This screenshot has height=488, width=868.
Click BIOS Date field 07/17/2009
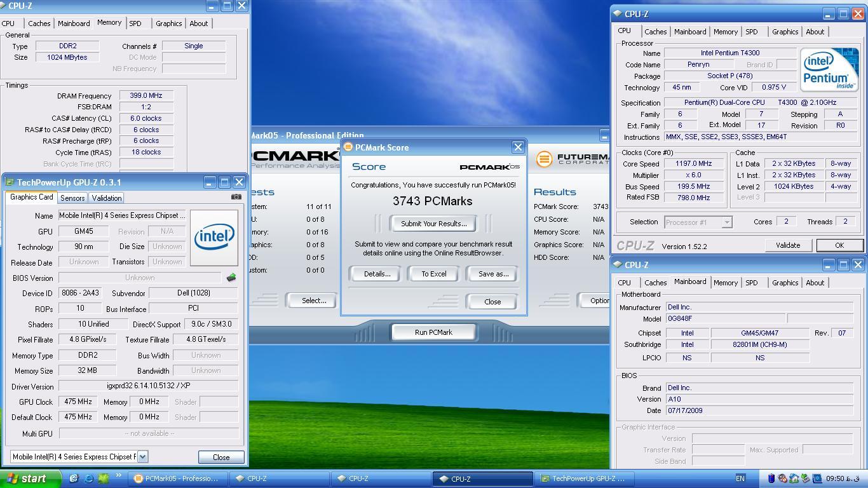point(759,410)
